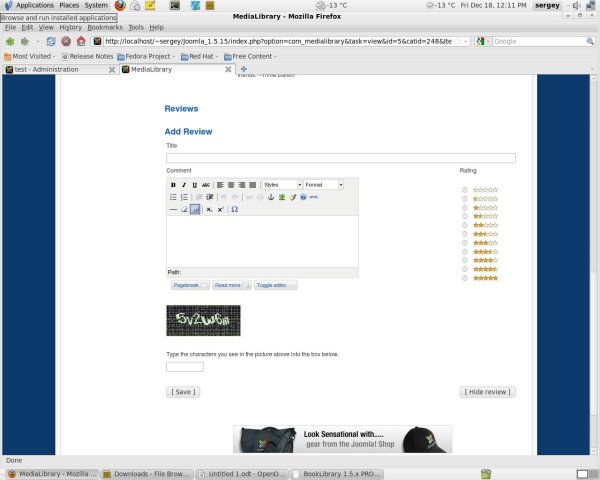Open the Tools menu
Image resolution: width=600 pixels, height=480 pixels.
(136, 28)
